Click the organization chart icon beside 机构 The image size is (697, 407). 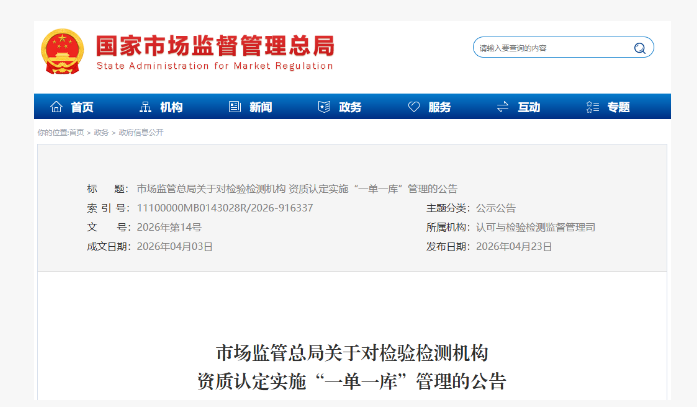[x=145, y=107]
